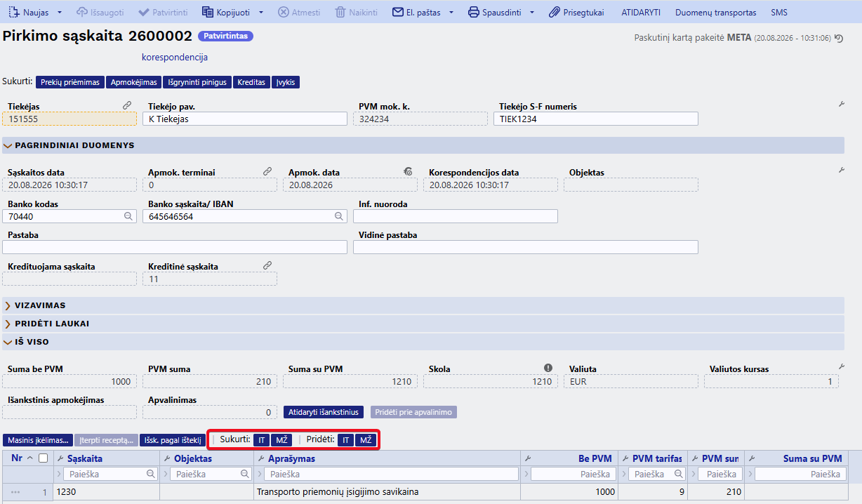Tick the select-all checkbox in table header
Screen dimensions: 862x504
coord(44,458)
